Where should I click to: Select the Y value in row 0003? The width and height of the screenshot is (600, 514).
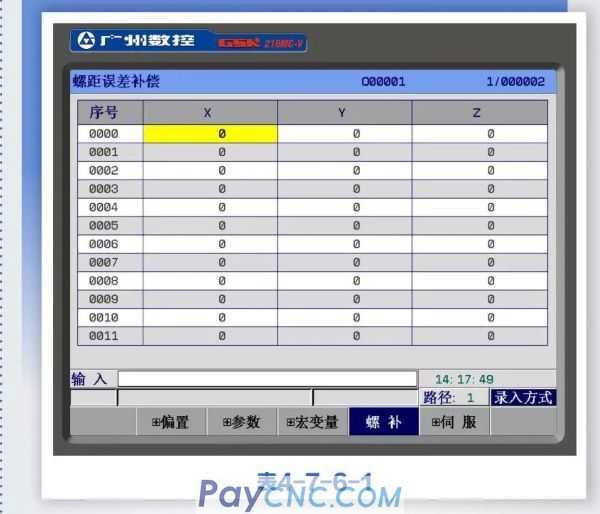point(355,188)
